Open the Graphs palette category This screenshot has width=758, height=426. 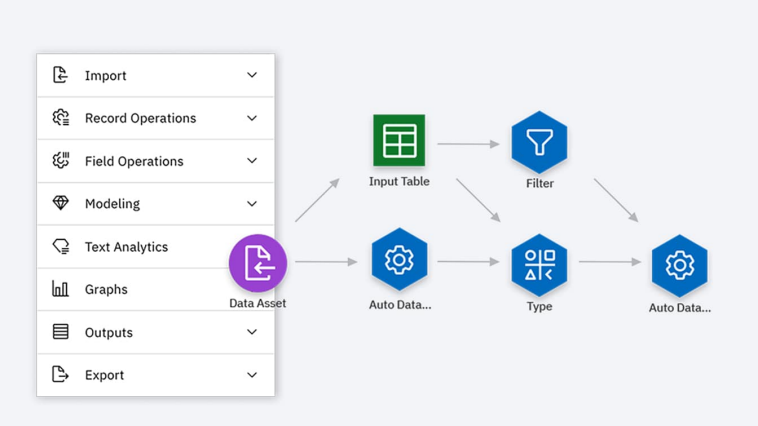[x=106, y=290]
